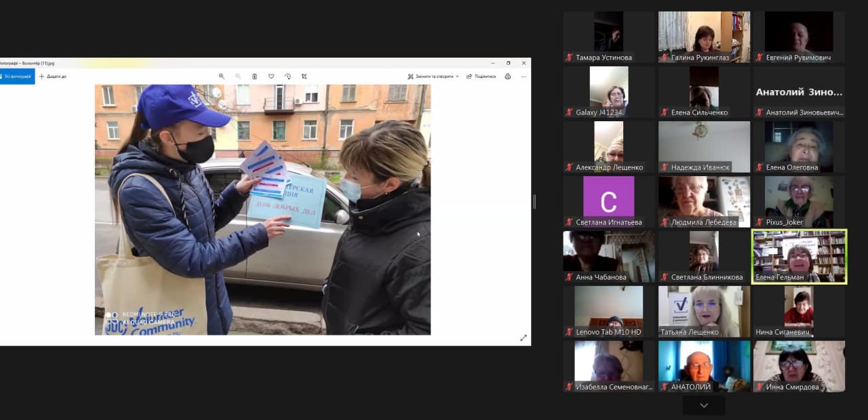Click the muted mic icon beside Анна Чабанова

(x=570, y=277)
